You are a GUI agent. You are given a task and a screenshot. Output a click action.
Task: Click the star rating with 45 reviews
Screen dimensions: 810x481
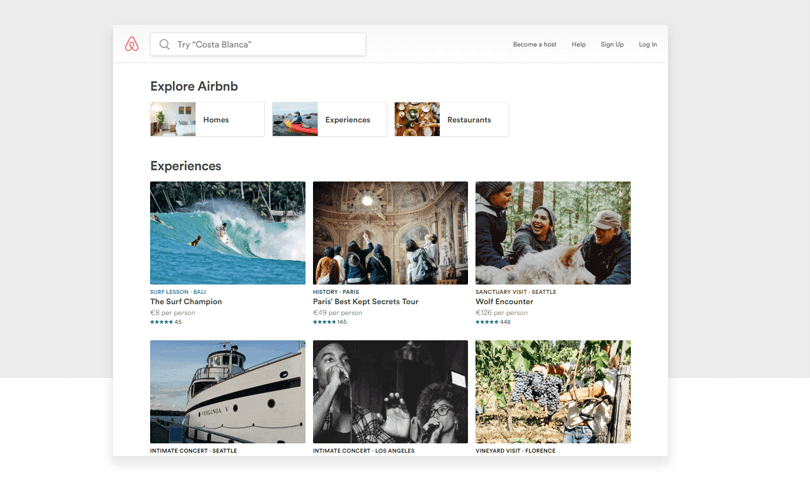click(166, 322)
